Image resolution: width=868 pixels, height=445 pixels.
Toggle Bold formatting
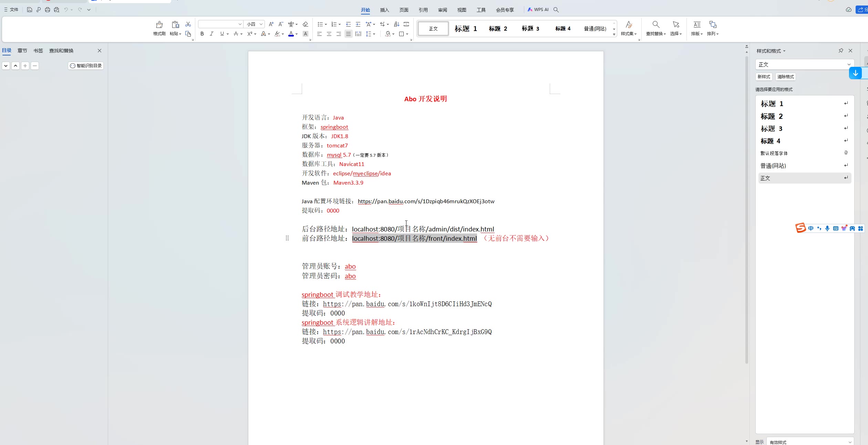[x=202, y=34]
